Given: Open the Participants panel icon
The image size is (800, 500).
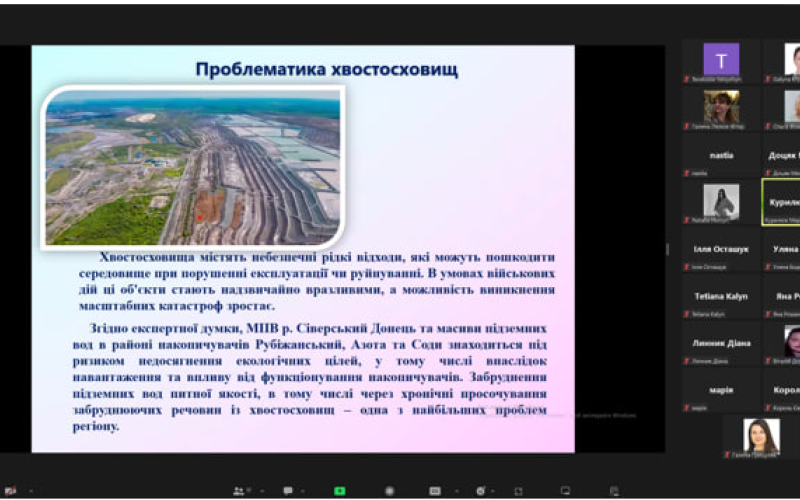Looking at the screenshot, I should [239, 491].
